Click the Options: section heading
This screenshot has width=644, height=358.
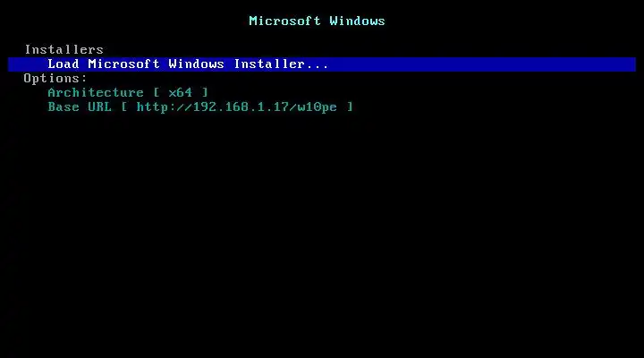click(x=55, y=79)
